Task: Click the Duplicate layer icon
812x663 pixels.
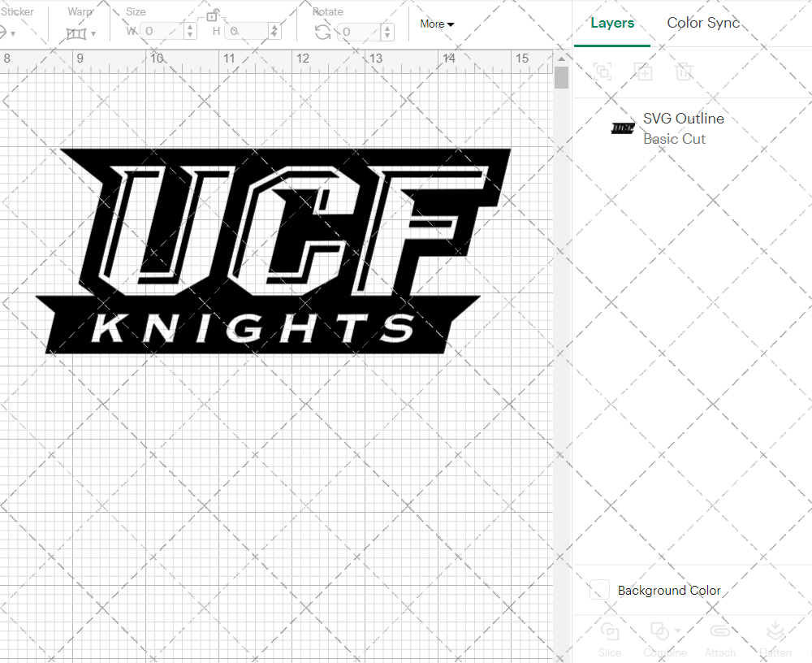Action: [x=643, y=71]
